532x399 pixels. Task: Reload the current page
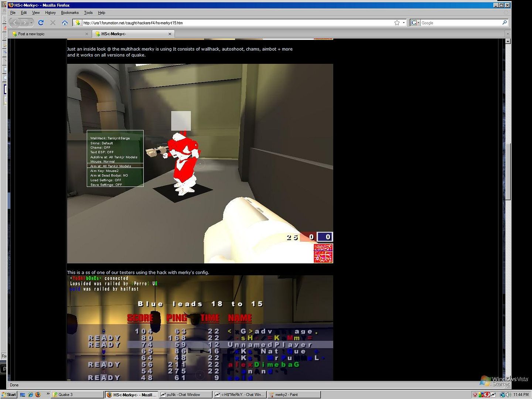(x=41, y=23)
